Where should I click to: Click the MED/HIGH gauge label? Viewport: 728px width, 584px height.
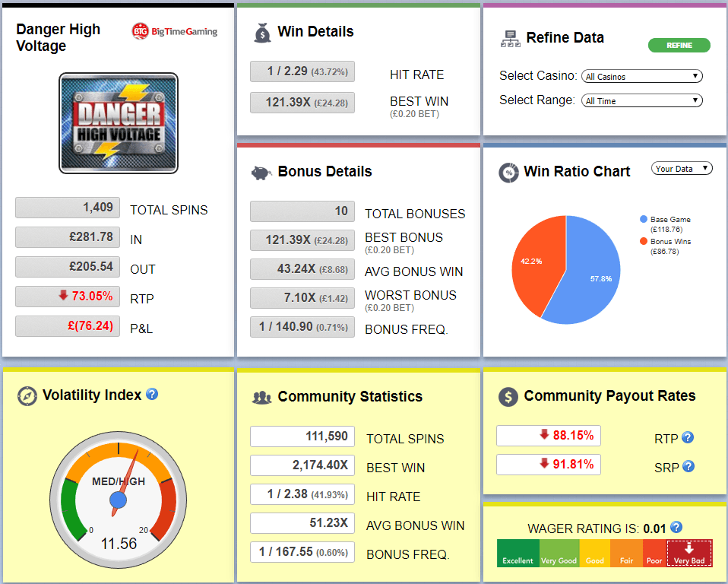point(119,481)
